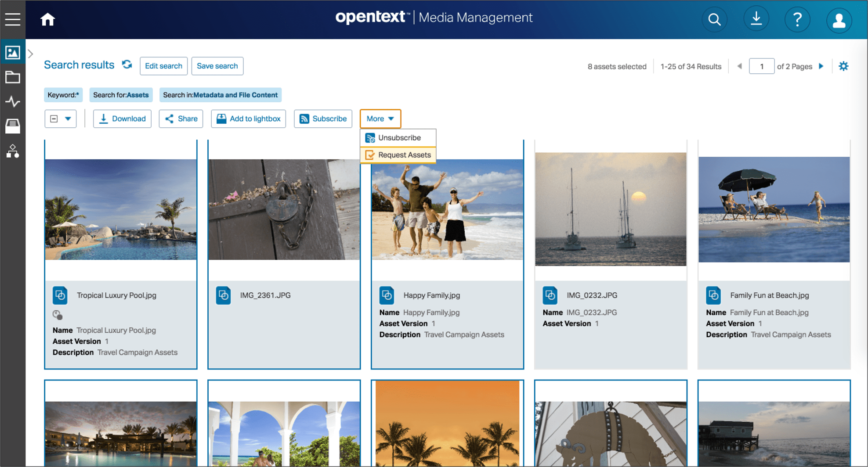Open the Downloads icon in the top bar

tap(756, 19)
